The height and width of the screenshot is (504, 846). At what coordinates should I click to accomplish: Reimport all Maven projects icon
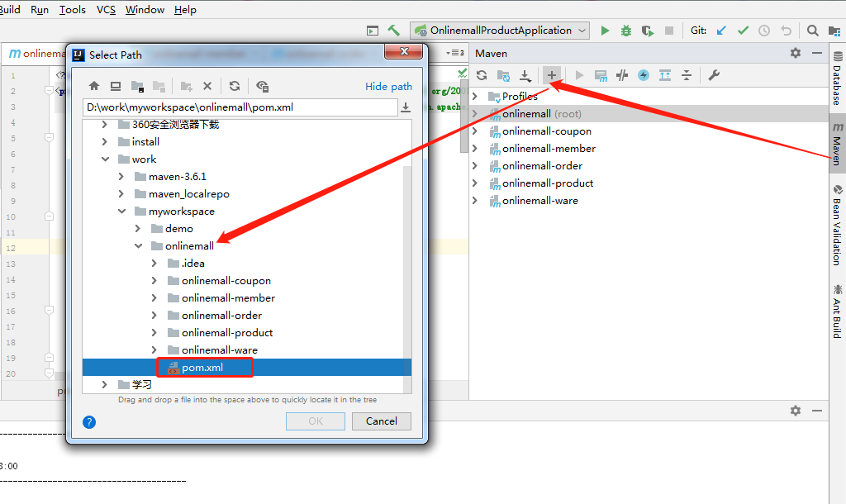coord(482,75)
